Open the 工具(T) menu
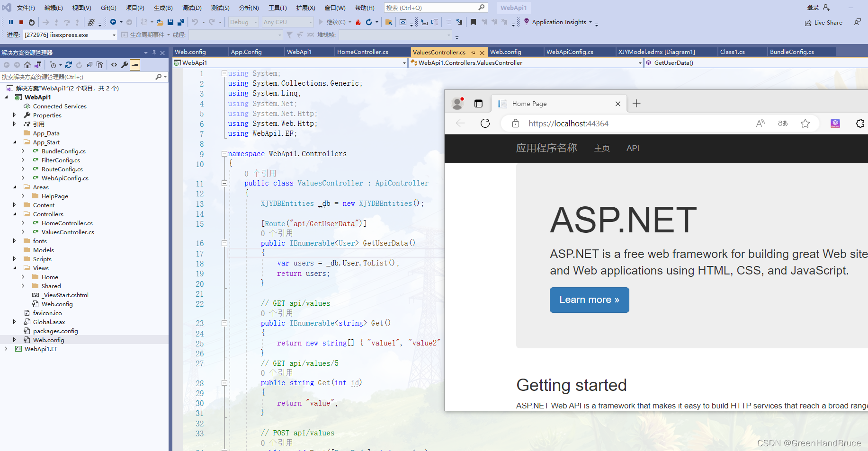 pyautogui.click(x=277, y=8)
